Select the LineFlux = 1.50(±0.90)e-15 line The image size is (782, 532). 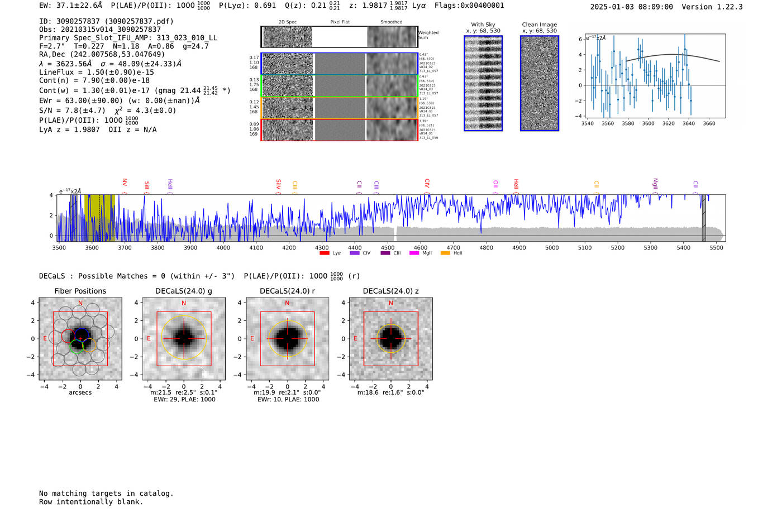[x=97, y=73]
